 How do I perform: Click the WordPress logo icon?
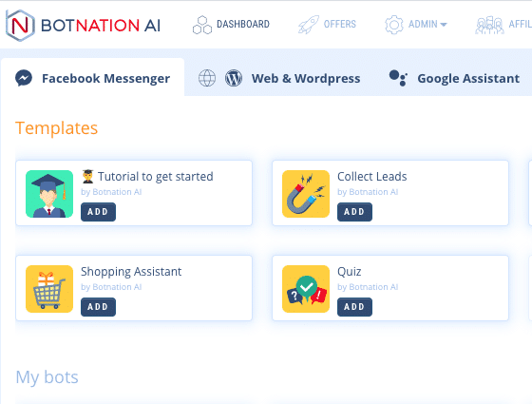coord(234,78)
